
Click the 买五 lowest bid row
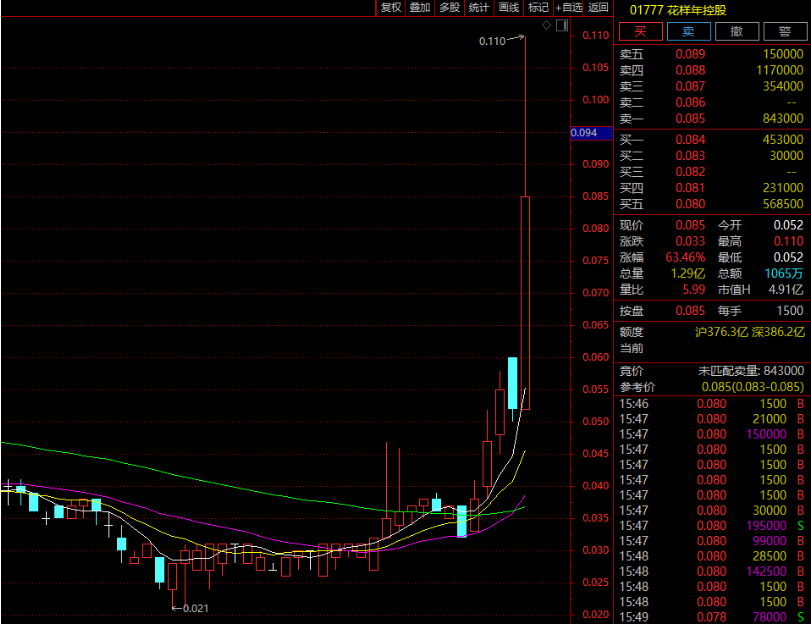[711, 204]
